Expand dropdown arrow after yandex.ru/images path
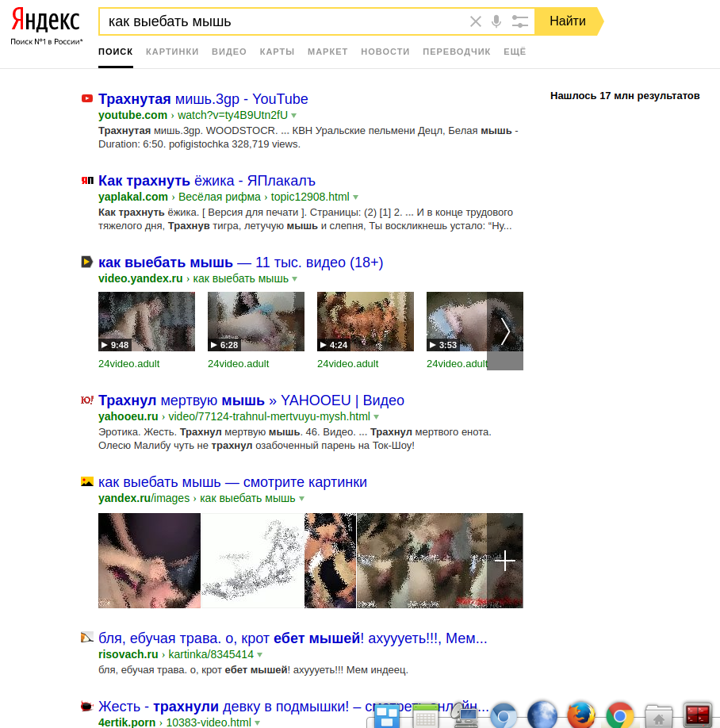 [x=302, y=499]
